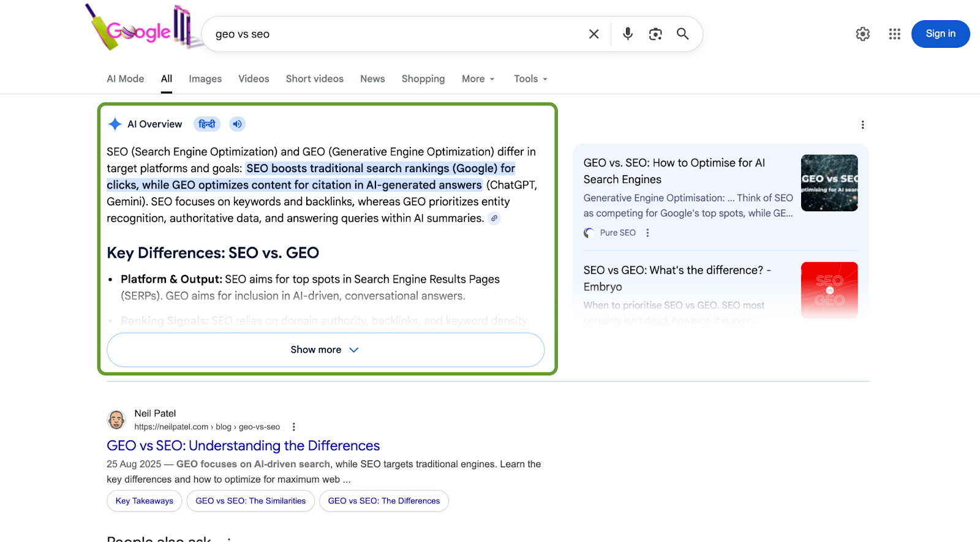This screenshot has width=980, height=542.
Task: Click in the geo vs seo search field
Action: (395, 34)
